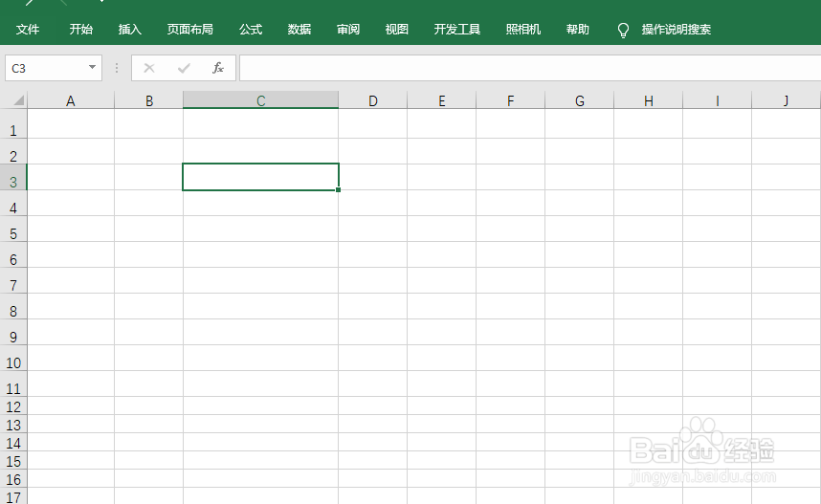
Task: Click cell D5
Action: point(373,229)
